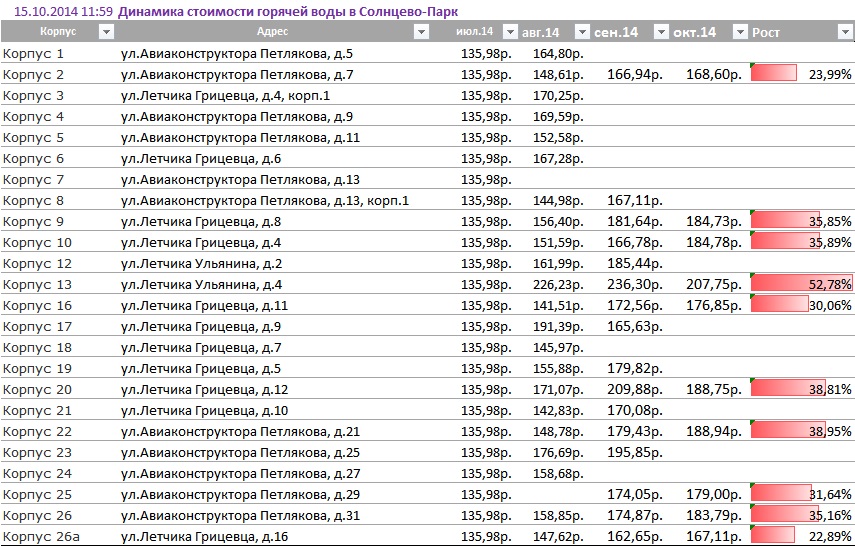Open the Рост column filter dropdown
This screenshot has width=855, height=546.
pyautogui.click(x=844, y=32)
